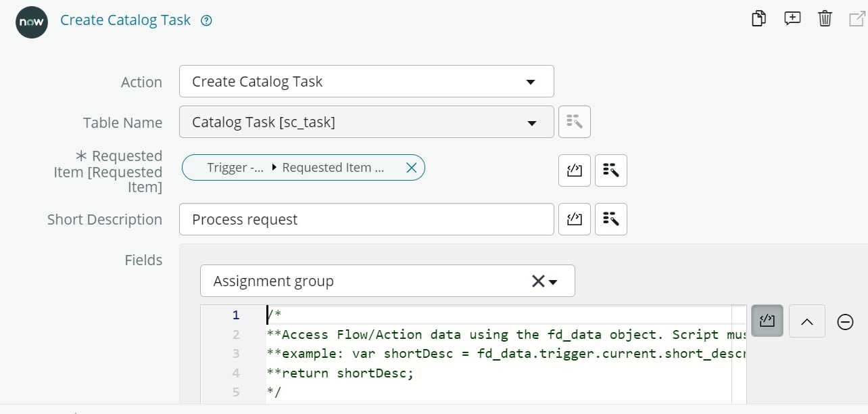Disable script mode for Assignment group value

click(767, 321)
